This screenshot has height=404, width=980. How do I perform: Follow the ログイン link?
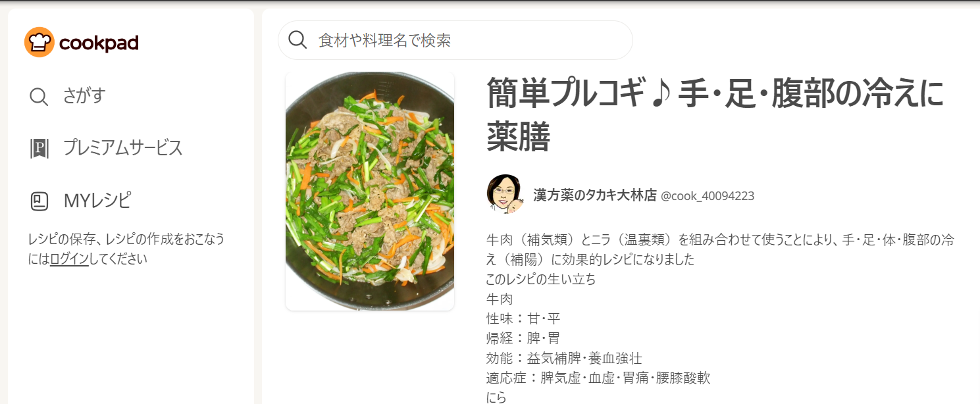(x=69, y=259)
